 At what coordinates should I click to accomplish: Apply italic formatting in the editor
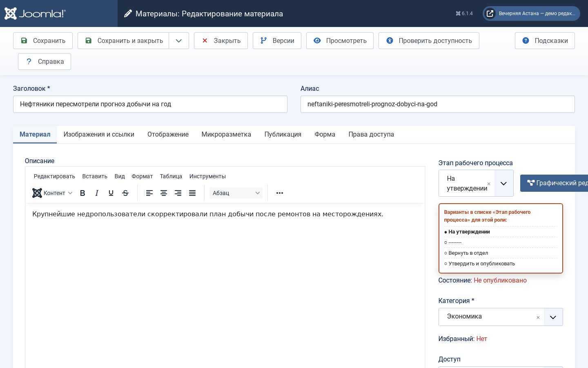pos(97,193)
